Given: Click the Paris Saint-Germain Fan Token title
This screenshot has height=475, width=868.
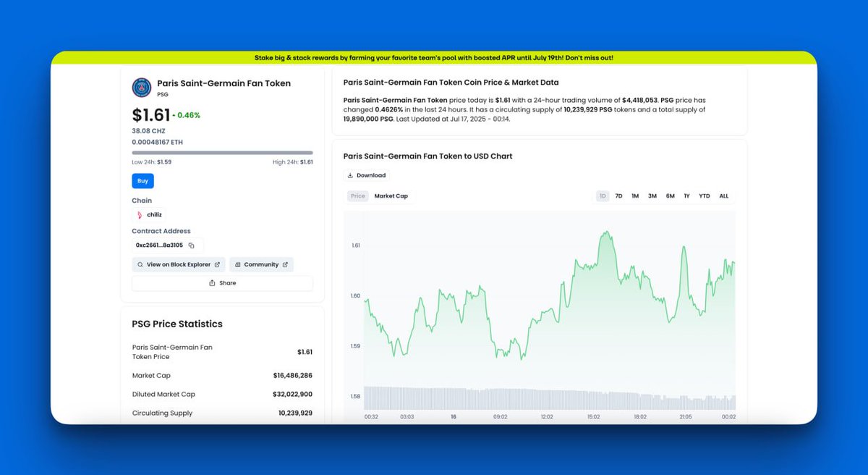Looking at the screenshot, I should coord(224,83).
